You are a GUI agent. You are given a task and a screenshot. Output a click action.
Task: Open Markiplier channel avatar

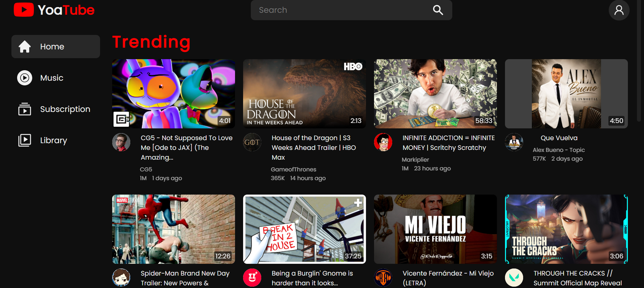(x=383, y=142)
